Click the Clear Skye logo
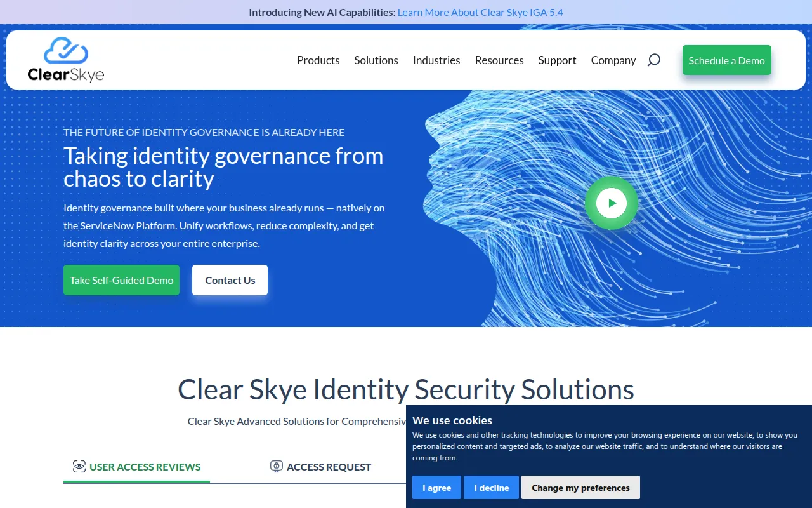 [x=66, y=60]
